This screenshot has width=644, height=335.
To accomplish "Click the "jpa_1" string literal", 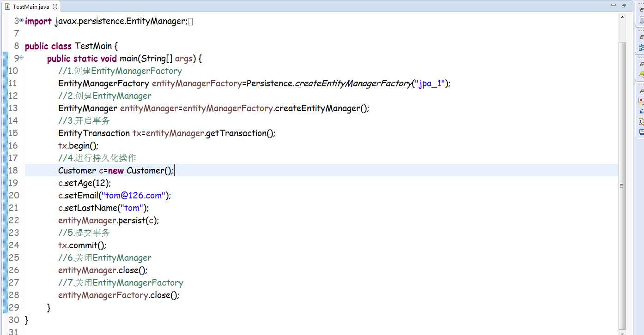I will pos(430,84).
